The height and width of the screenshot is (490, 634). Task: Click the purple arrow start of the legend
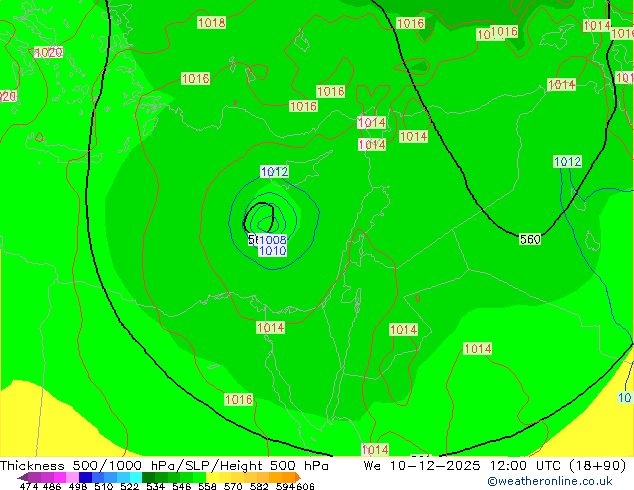coord(22,477)
